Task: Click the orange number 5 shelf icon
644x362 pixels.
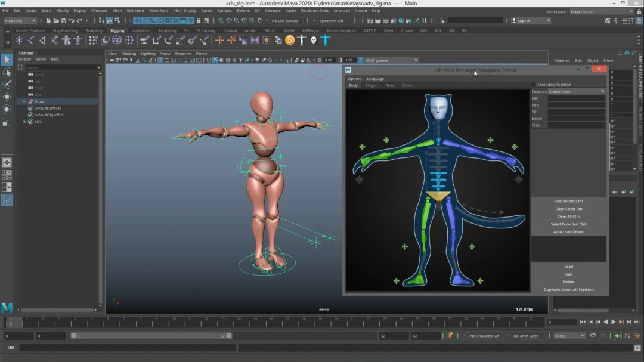Action: [290, 40]
